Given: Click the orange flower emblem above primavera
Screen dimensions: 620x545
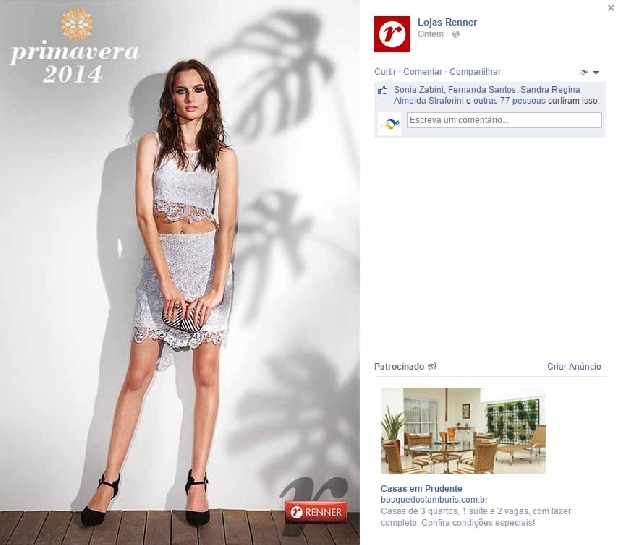Looking at the screenshot, I should [x=77, y=25].
